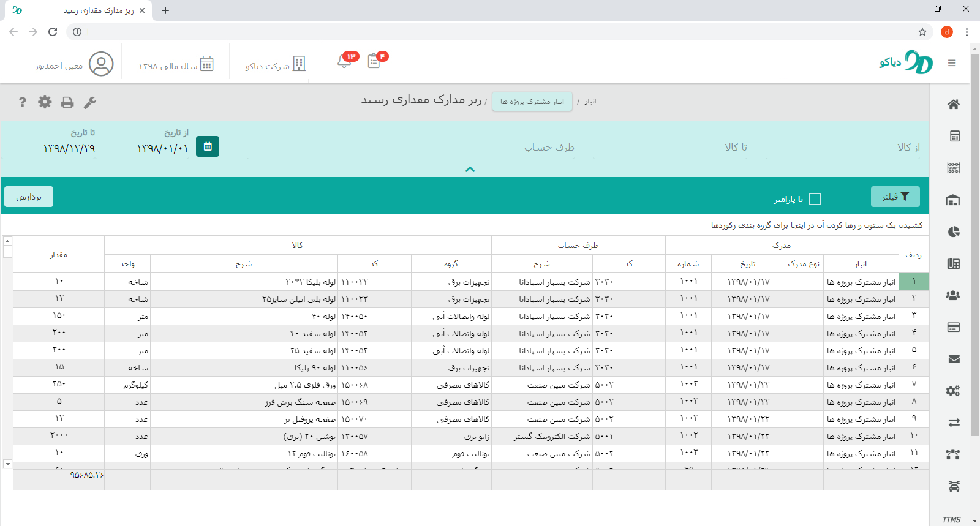Open a new browser tab
This screenshot has height=526, width=980.
tap(165, 10)
